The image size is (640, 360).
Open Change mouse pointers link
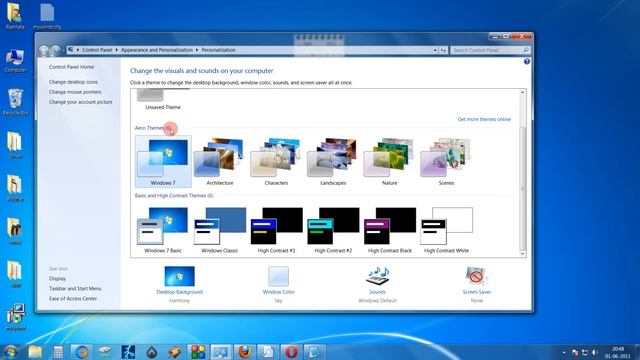[x=75, y=92]
